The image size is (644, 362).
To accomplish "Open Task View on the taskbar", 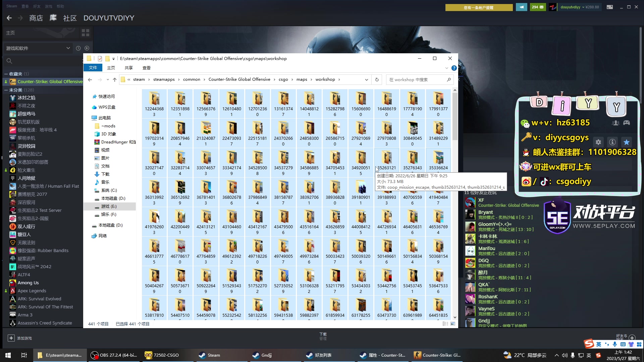I will coord(24,355).
